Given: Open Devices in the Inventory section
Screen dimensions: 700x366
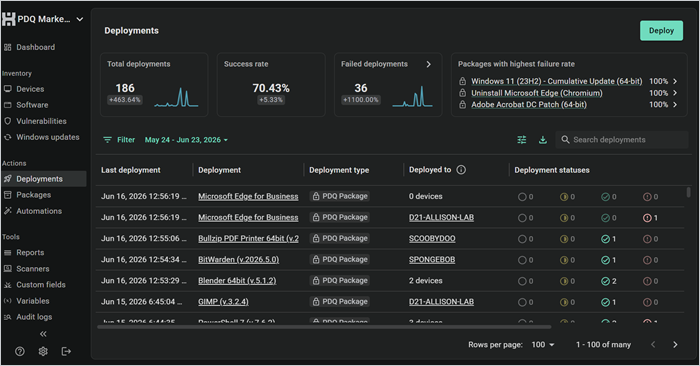Looking at the screenshot, I should [x=30, y=89].
